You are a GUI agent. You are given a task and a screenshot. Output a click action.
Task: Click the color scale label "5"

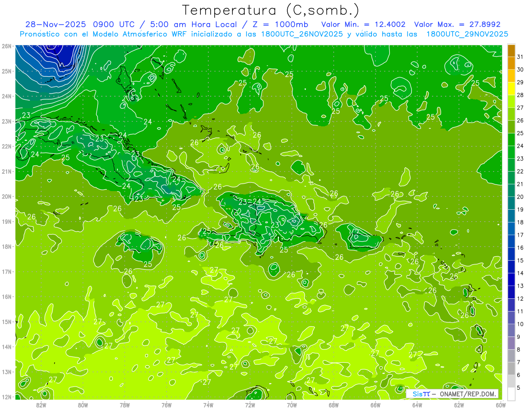click(x=519, y=388)
